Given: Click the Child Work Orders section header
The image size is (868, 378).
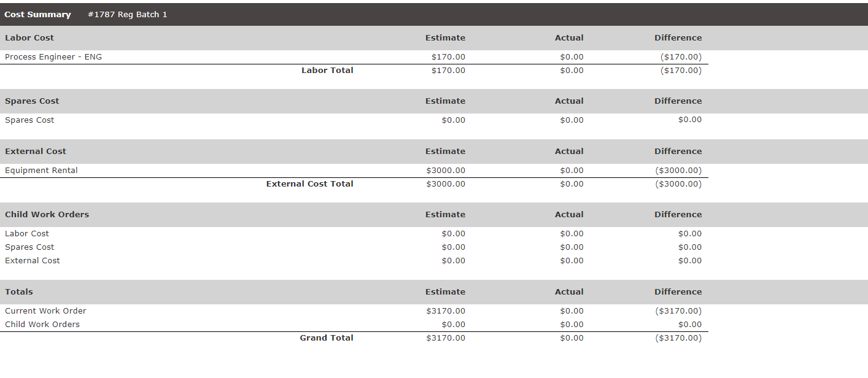Looking at the screenshot, I should 47,215.
